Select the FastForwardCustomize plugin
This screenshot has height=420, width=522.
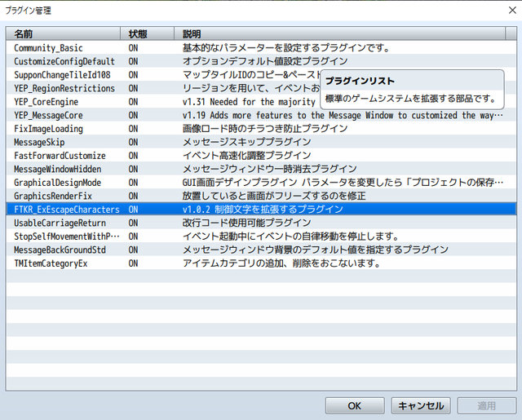pos(261,156)
